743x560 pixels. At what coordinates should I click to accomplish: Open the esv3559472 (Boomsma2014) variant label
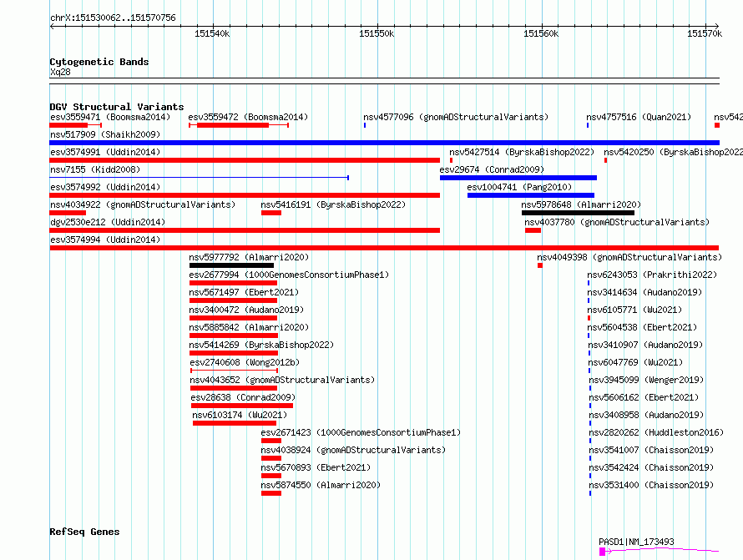(248, 117)
